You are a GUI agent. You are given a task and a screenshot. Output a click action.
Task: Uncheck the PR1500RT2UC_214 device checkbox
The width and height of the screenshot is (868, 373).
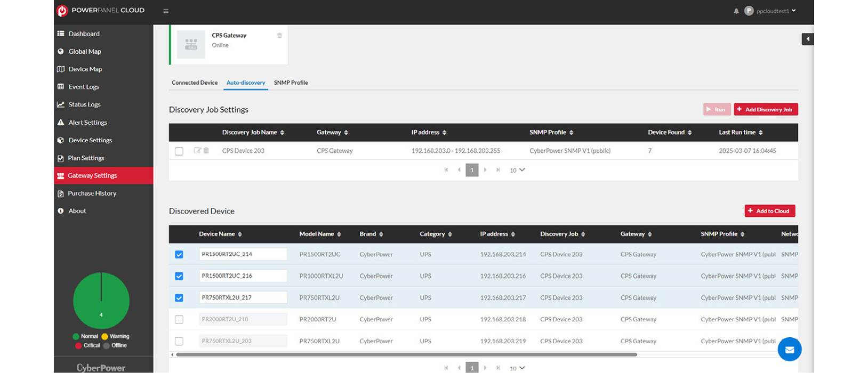click(x=179, y=255)
